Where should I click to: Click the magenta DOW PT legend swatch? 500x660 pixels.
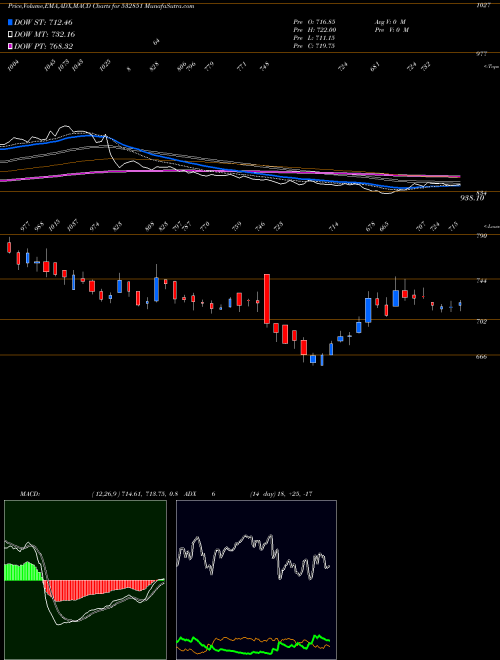click(10, 46)
